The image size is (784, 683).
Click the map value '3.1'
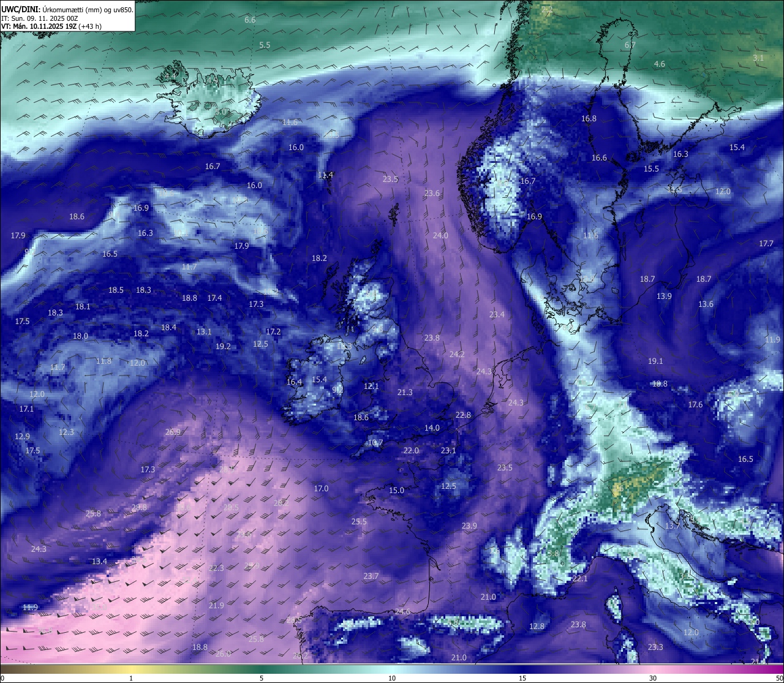(758, 58)
